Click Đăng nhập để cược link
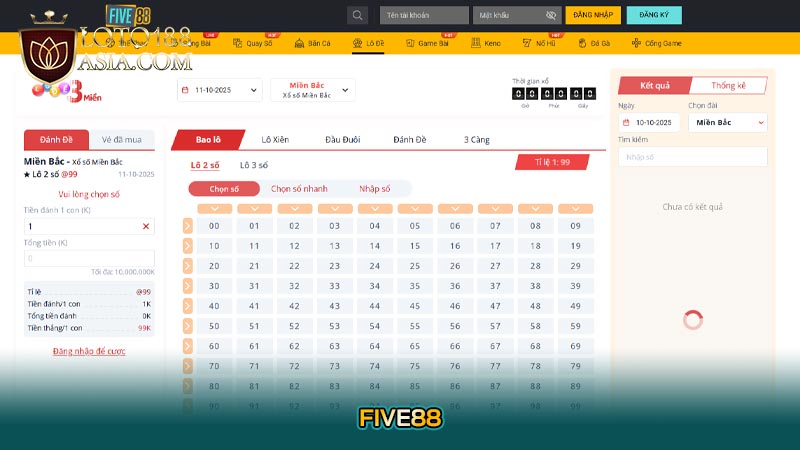 tap(89, 351)
